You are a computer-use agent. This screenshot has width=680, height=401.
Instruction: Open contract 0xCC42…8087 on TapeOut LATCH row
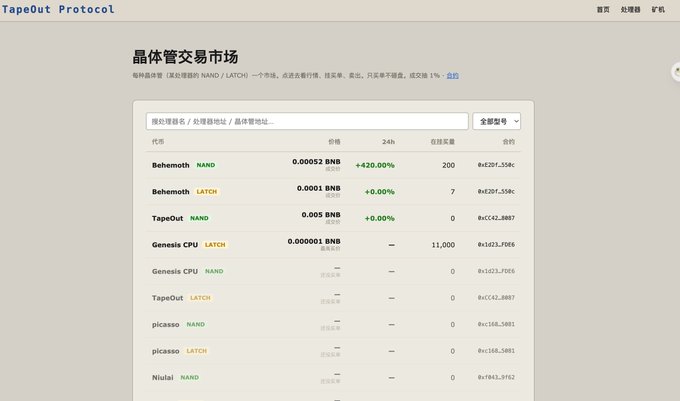tap(496, 297)
